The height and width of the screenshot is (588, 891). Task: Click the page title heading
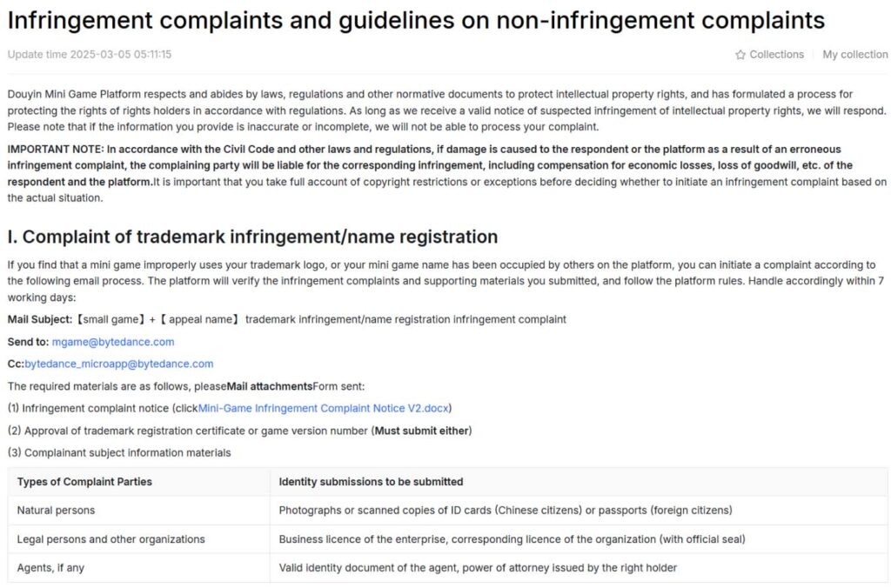(x=416, y=21)
